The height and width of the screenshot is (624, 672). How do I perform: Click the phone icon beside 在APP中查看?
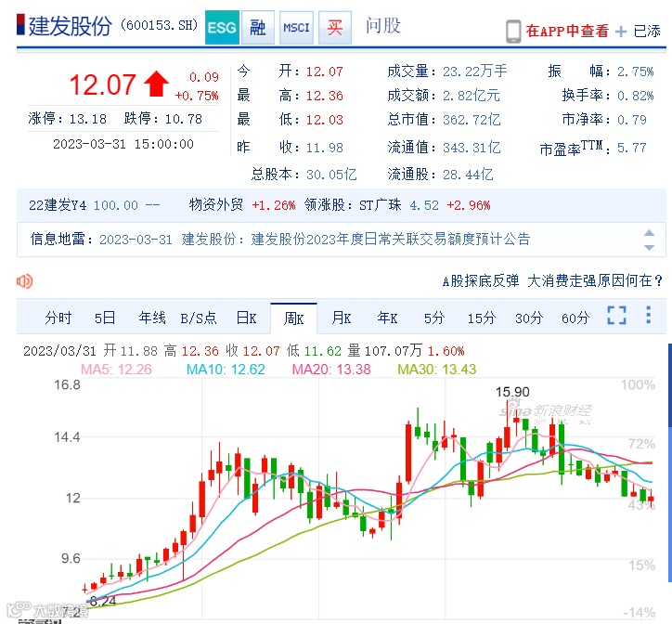[x=513, y=32]
